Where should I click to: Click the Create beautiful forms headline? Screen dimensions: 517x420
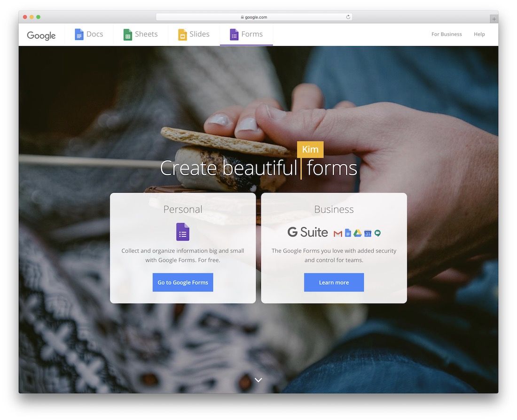point(258,168)
